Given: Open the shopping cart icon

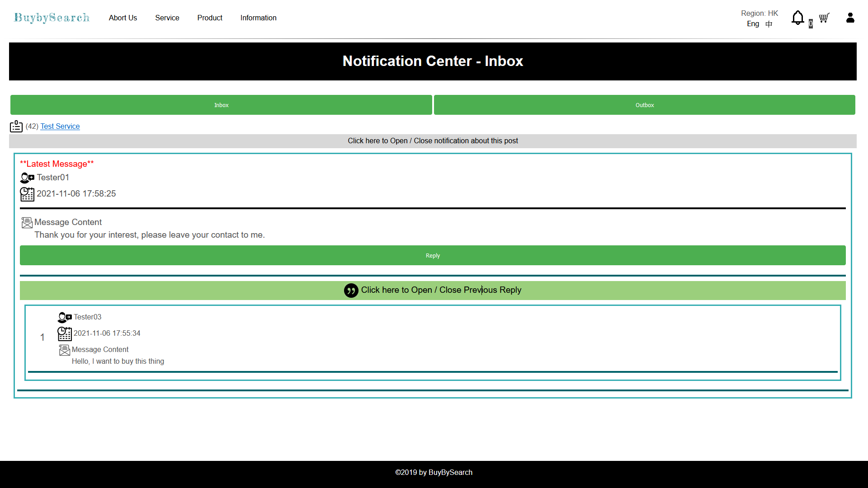Looking at the screenshot, I should point(824,18).
